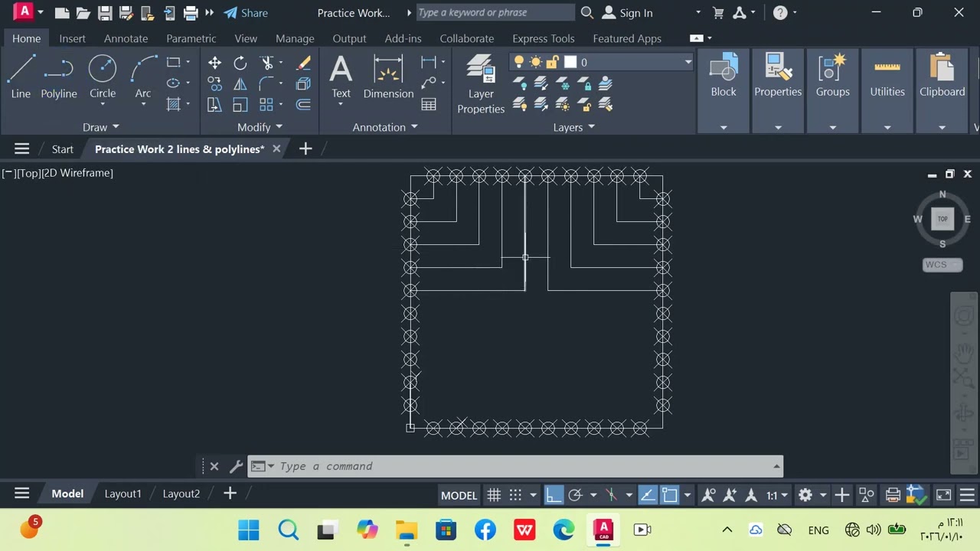Toggle snap mode in status bar
This screenshot has height=551, width=980.
(515, 495)
